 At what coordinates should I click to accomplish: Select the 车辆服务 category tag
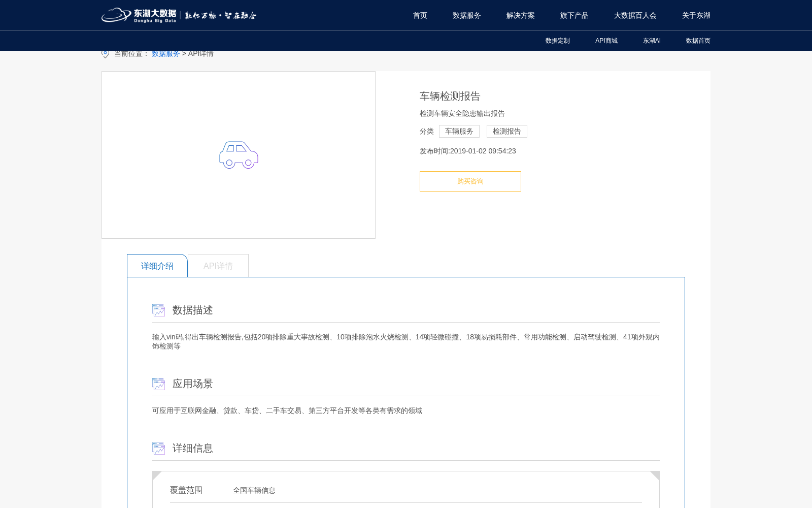[x=459, y=131]
